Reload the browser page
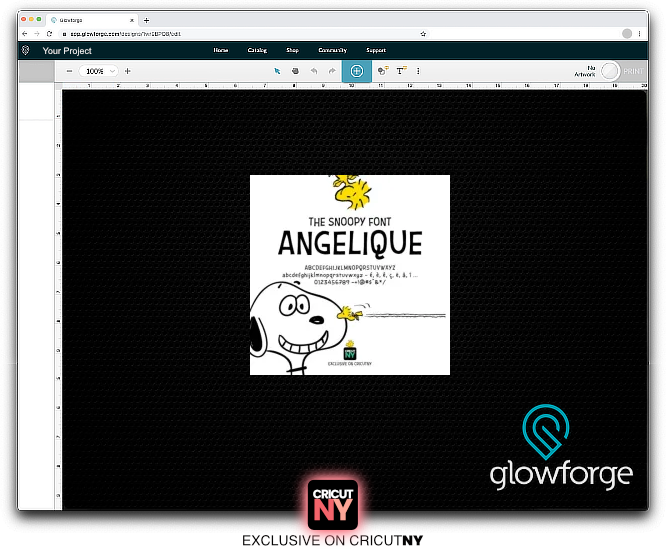 pyautogui.click(x=49, y=34)
